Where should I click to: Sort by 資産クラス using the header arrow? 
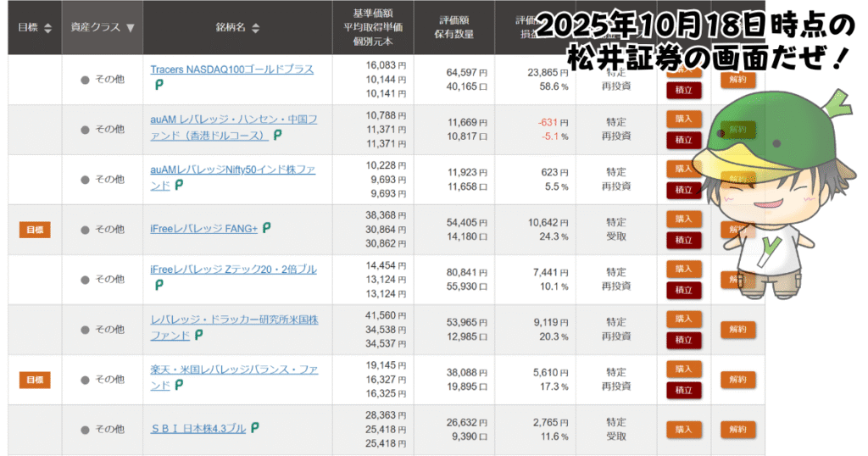[x=130, y=27]
